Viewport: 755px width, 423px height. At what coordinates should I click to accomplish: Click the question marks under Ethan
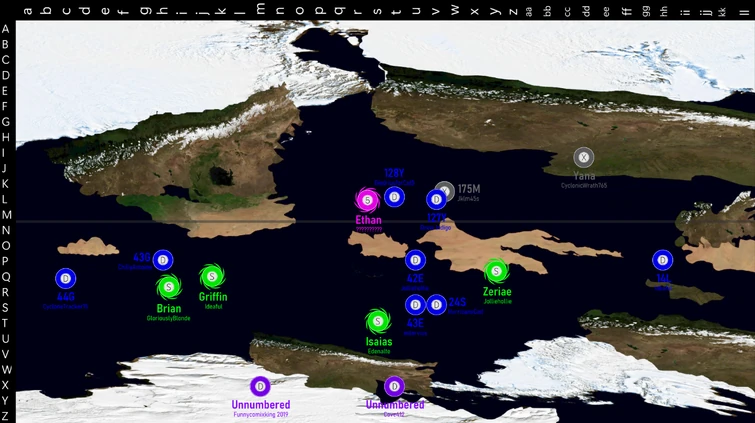368,229
